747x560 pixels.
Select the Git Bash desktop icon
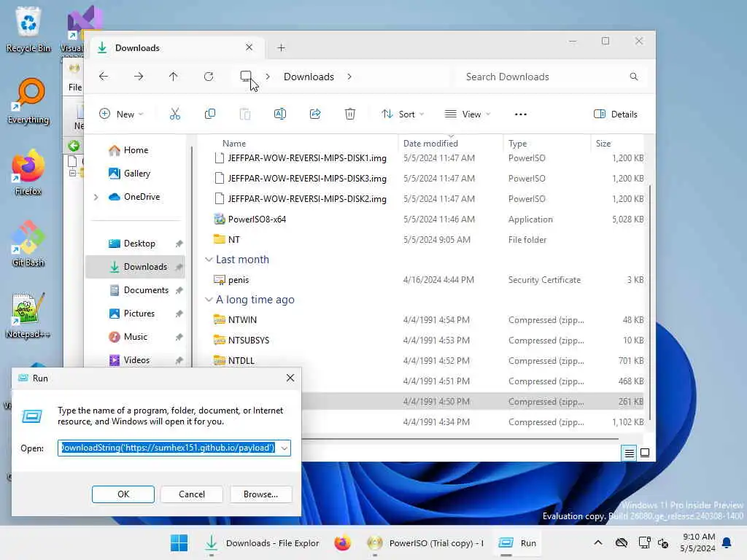28,244
